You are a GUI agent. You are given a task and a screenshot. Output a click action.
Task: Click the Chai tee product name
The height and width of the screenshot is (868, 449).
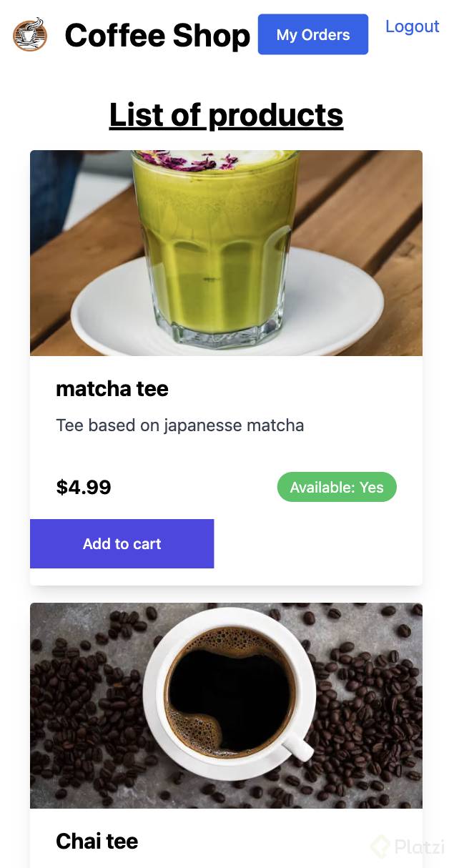tap(97, 842)
